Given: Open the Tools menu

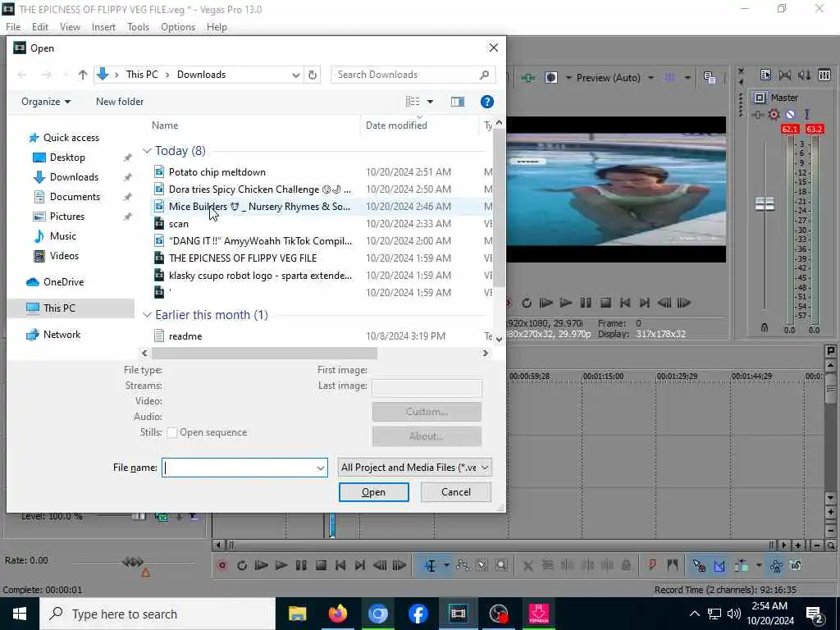Looking at the screenshot, I should point(138,27).
